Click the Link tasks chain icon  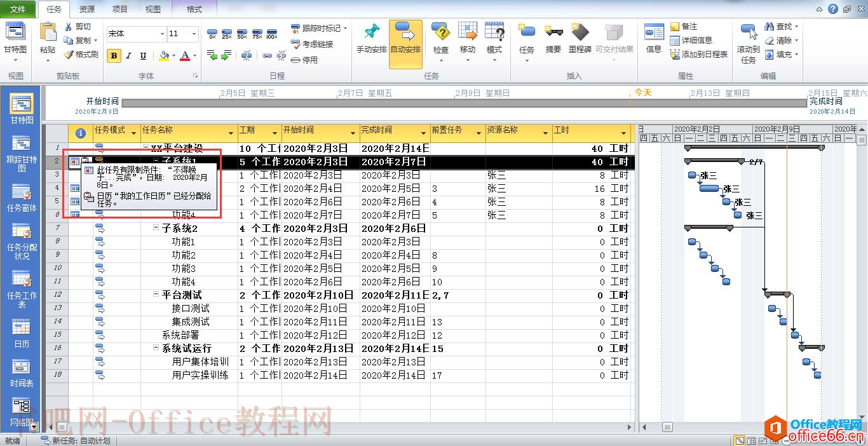[268, 56]
